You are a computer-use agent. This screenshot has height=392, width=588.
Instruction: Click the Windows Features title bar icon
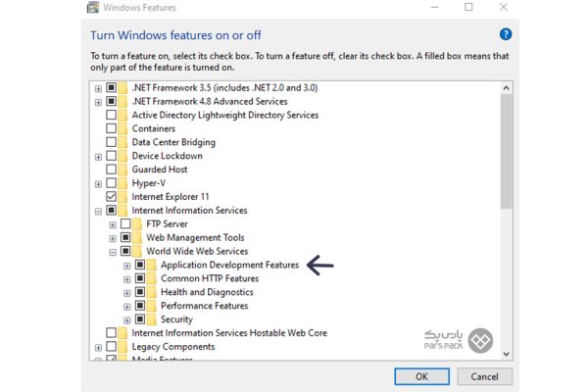[x=92, y=8]
